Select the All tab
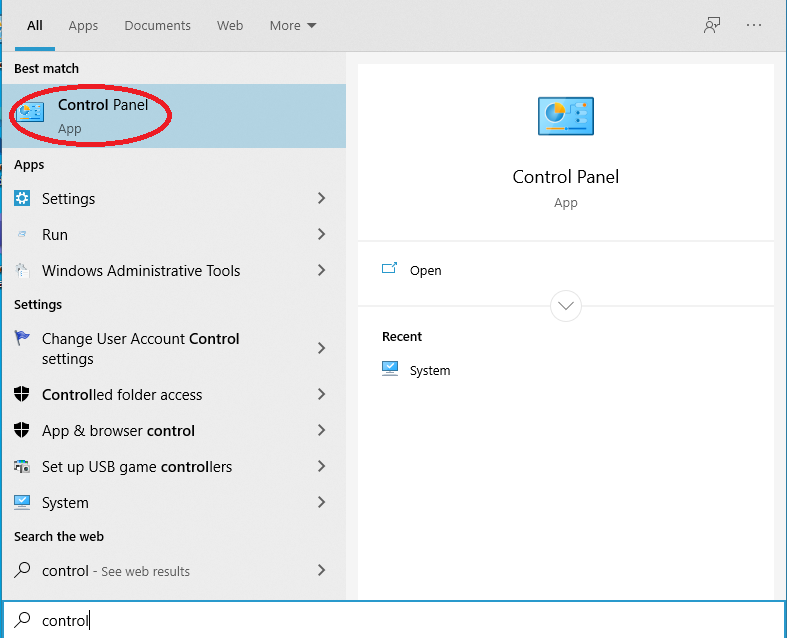The width and height of the screenshot is (787, 638). 35,25
